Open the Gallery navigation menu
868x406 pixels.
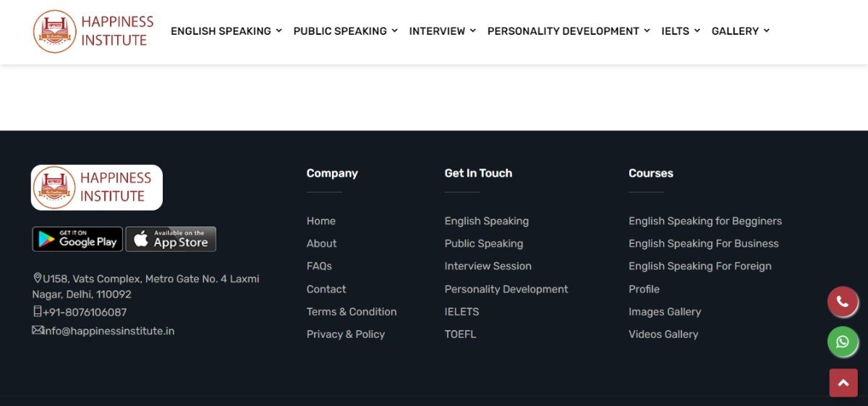pyautogui.click(x=740, y=31)
